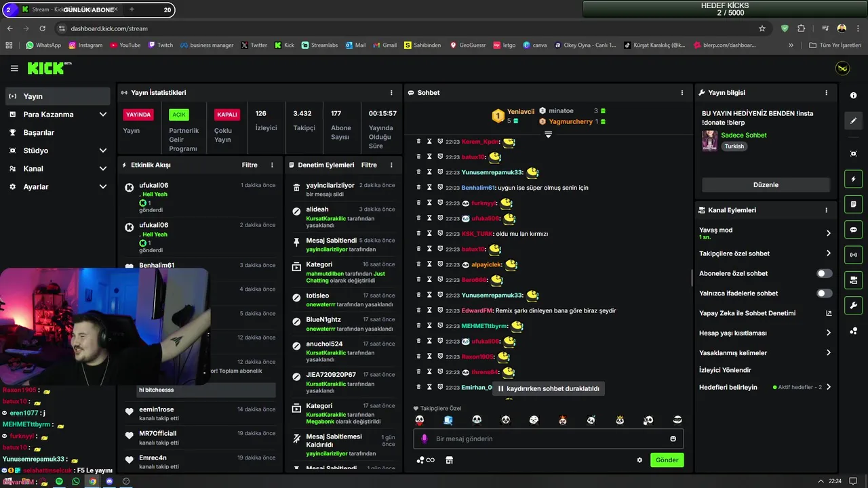Ban EdwardFM using shield icon
The width and height of the screenshot is (868, 488).
click(x=440, y=310)
